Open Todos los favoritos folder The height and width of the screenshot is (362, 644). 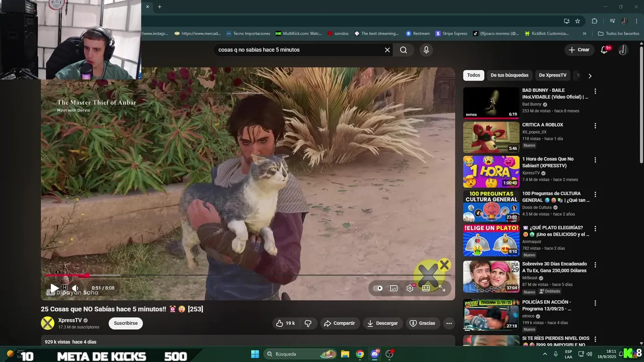pyautogui.click(x=618, y=34)
